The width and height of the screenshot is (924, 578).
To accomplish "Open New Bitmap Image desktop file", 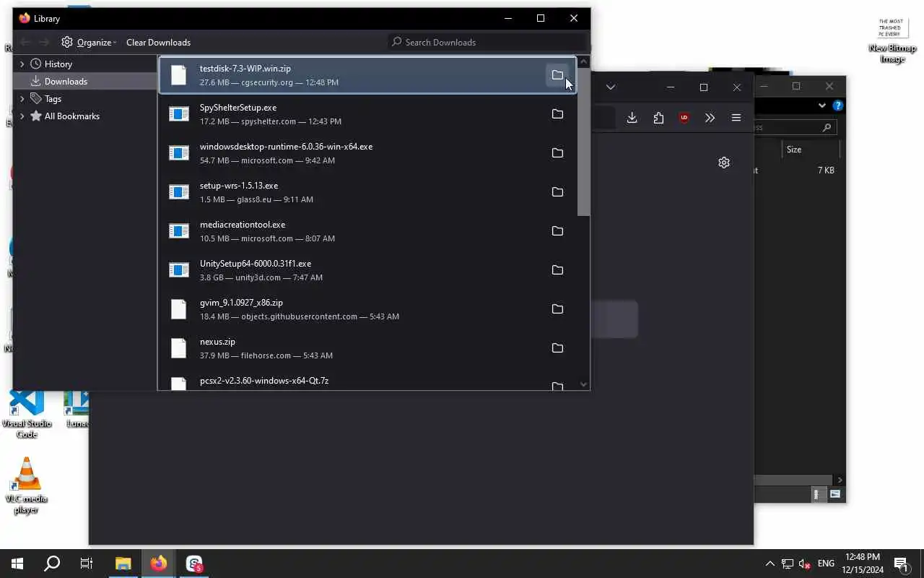I will coord(892,41).
